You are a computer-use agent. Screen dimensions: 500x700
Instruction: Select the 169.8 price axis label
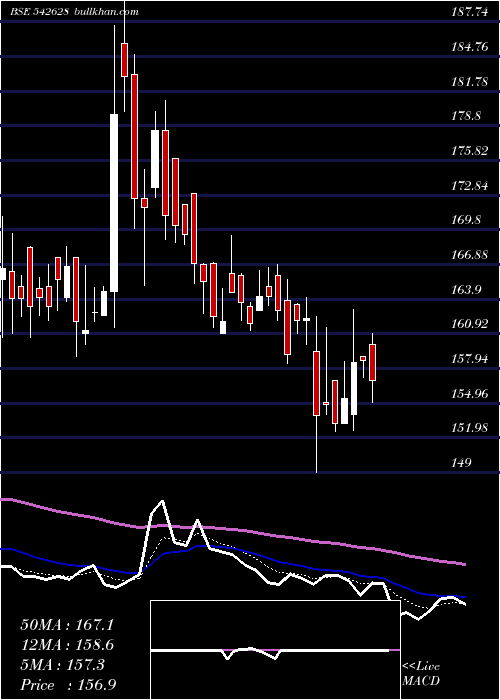[x=466, y=220]
